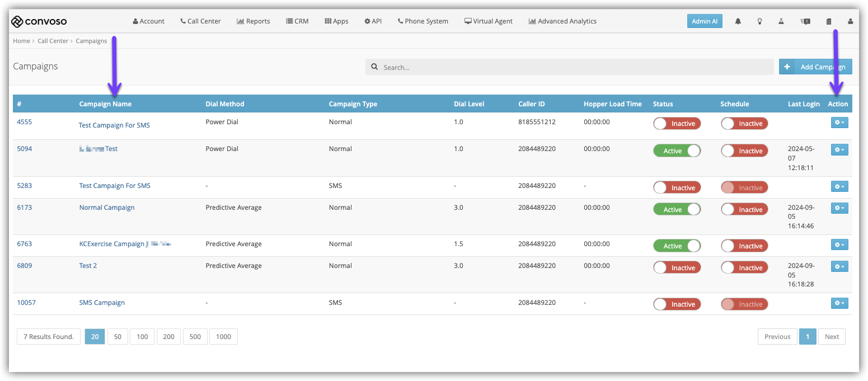Open campaign ID 6763 link
868x381 pixels.
tap(25, 243)
